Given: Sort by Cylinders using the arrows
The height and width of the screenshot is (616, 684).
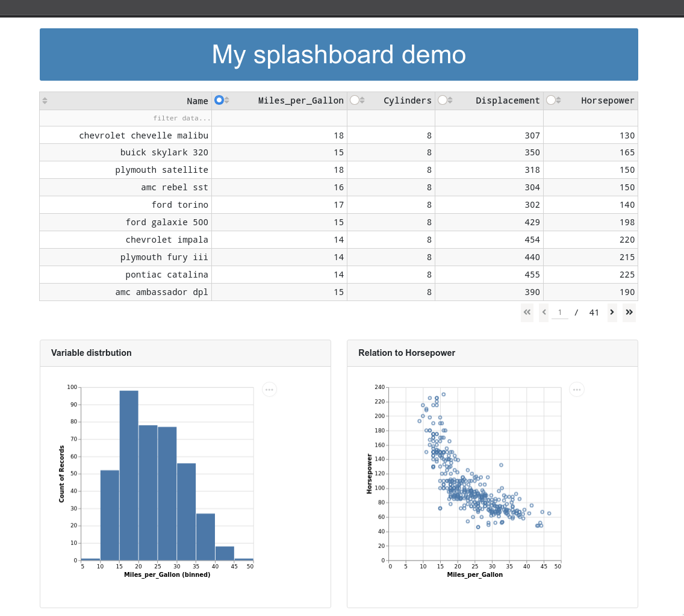Looking at the screenshot, I should [362, 101].
